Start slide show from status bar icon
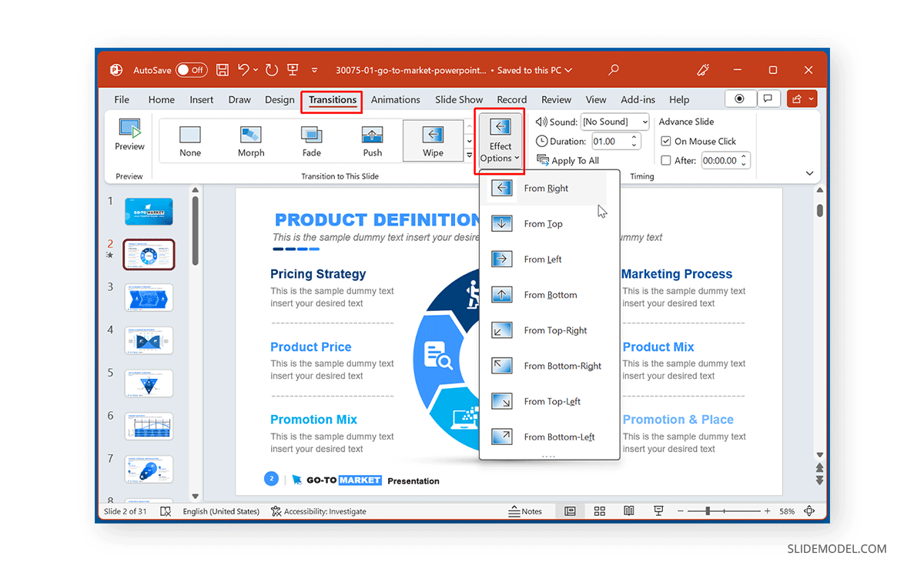924x572 pixels. click(658, 510)
